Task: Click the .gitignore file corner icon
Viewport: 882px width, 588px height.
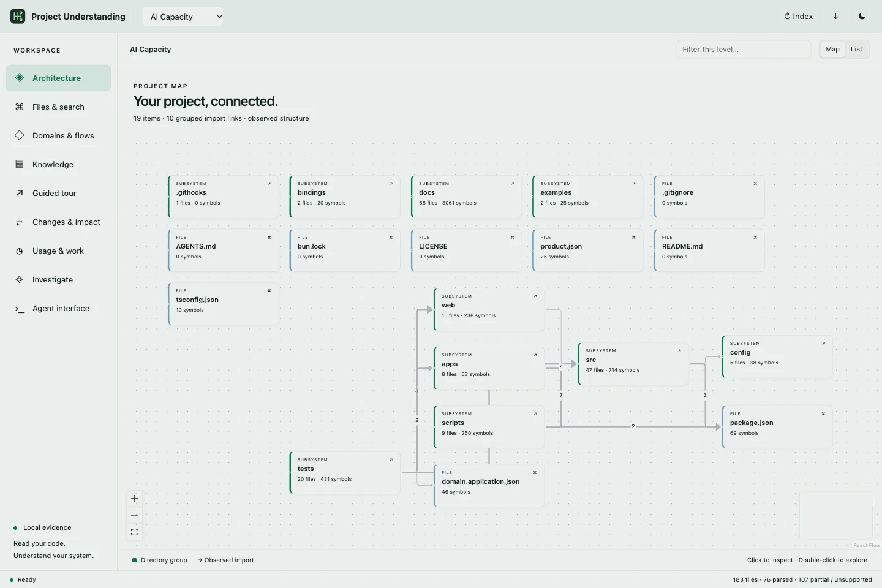Action: [755, 183]
